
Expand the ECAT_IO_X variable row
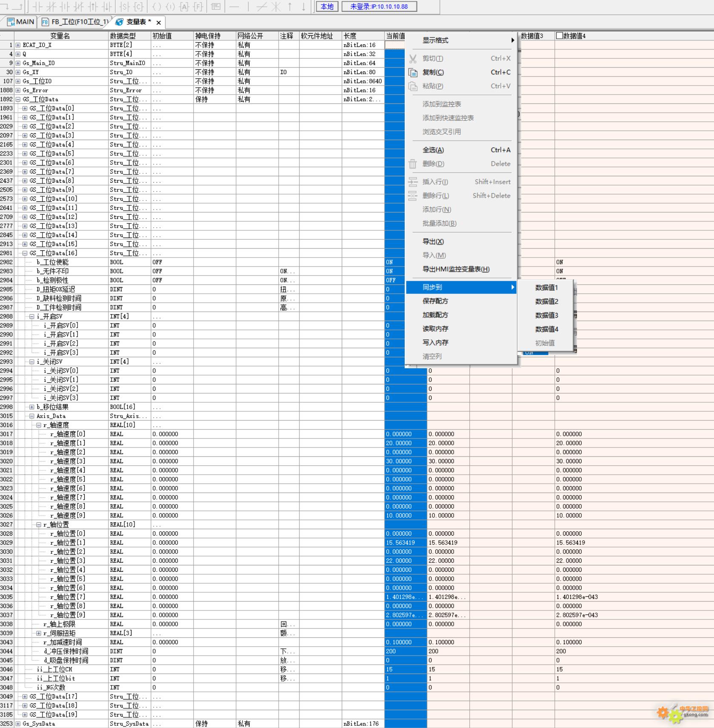click(x=18, y=45)
